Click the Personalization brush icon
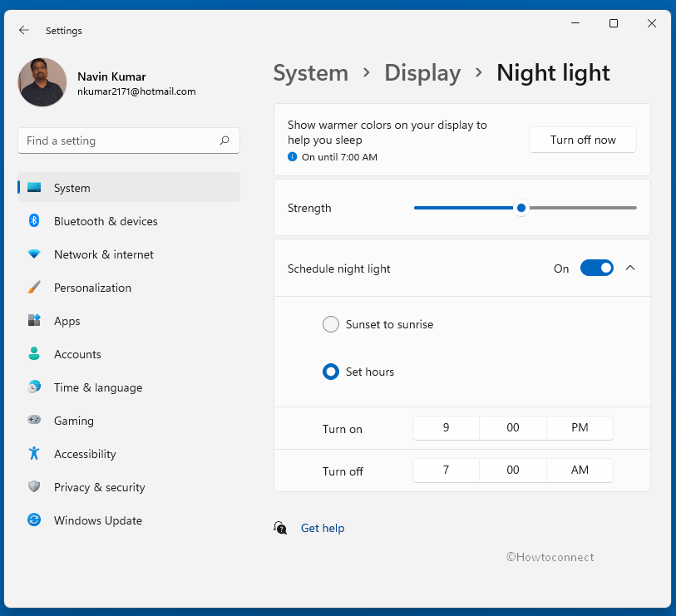 coord(34,287)
